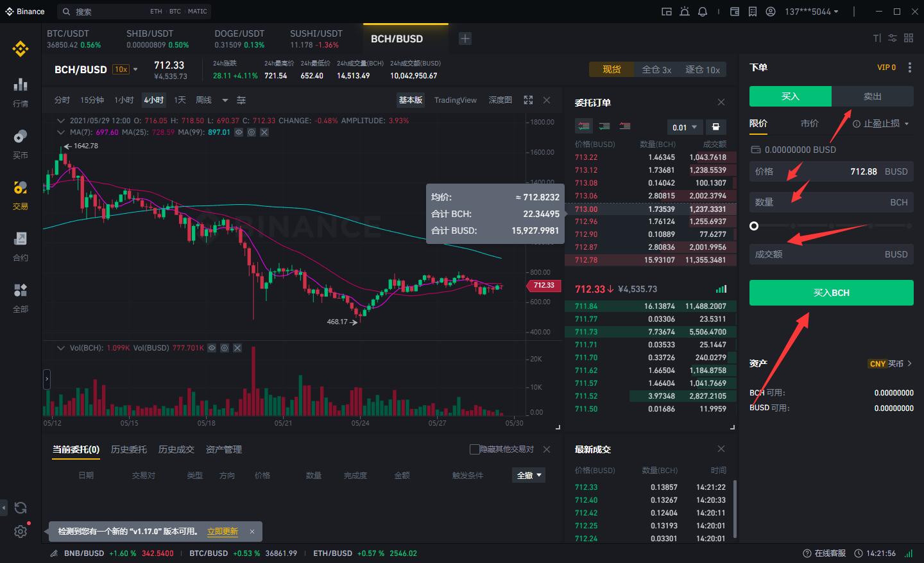Collapse the OHLC candle info row
924x563 pixels.
[x=61, y=121]
